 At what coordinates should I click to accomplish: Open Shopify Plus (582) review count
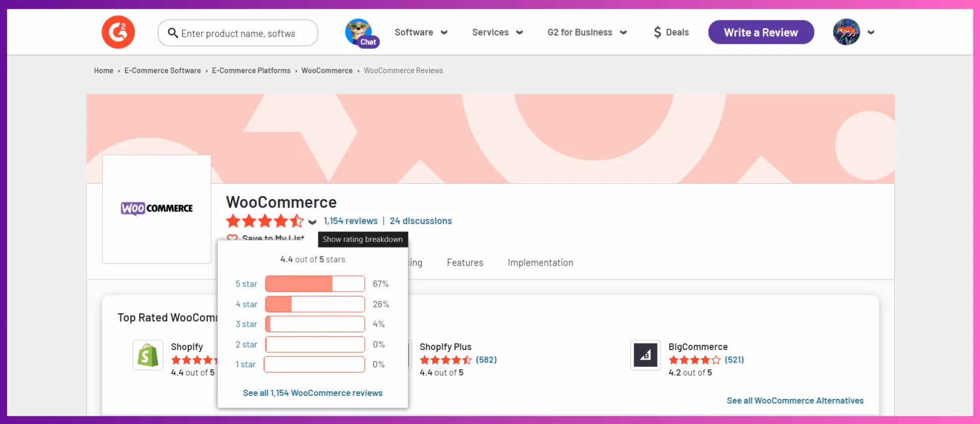click(486, 360)
